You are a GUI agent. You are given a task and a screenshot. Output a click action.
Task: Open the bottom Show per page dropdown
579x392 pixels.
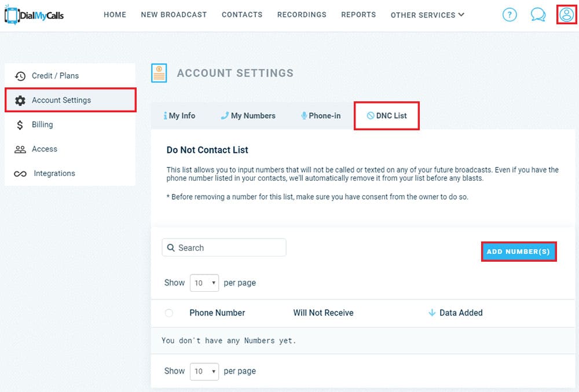point(204,371)
